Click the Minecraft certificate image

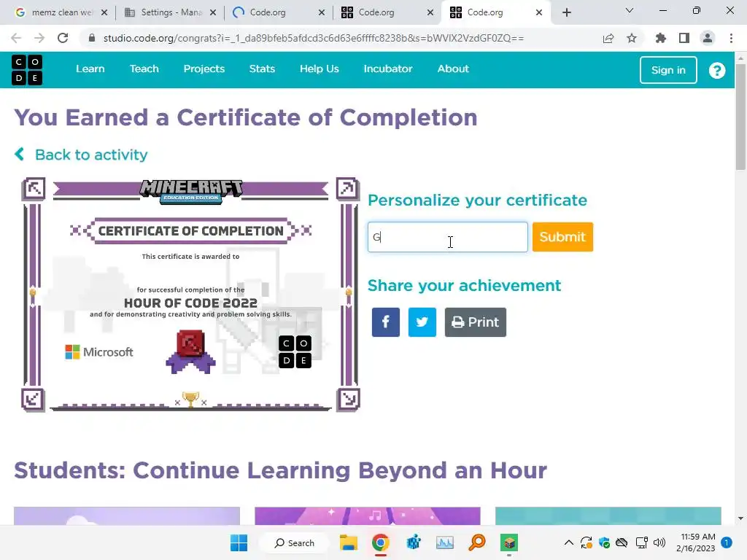point(190,295)
